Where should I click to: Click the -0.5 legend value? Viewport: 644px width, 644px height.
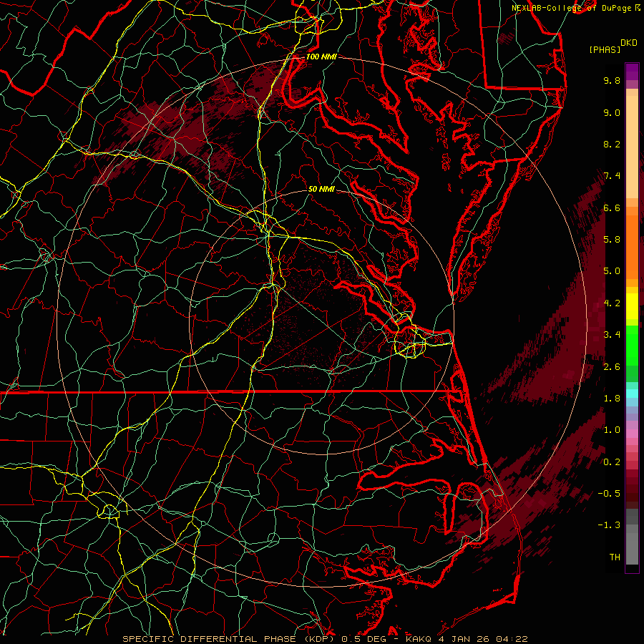click(x=609, y=494)
